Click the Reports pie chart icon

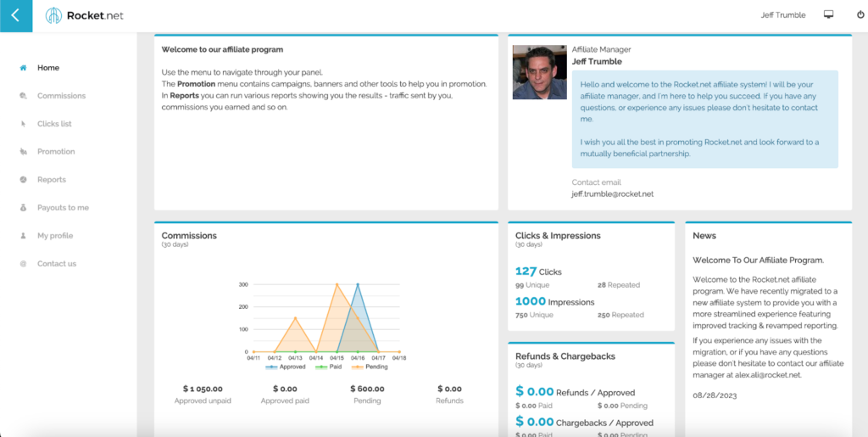click(23, 179)
